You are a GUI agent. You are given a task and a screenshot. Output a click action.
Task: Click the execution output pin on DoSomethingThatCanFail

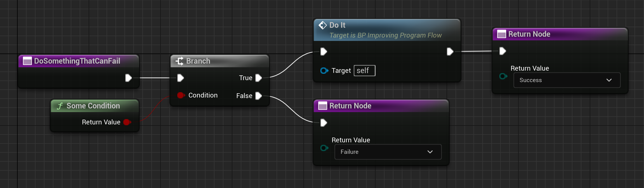tap(129, 78)
